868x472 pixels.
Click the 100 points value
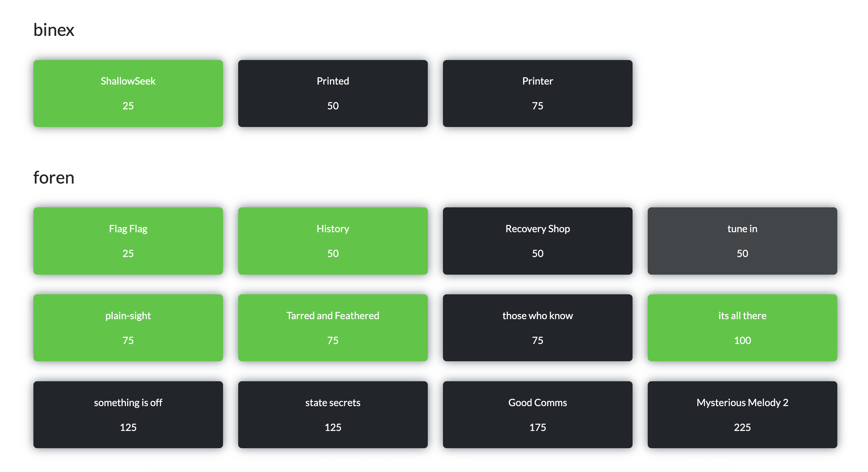742,340
